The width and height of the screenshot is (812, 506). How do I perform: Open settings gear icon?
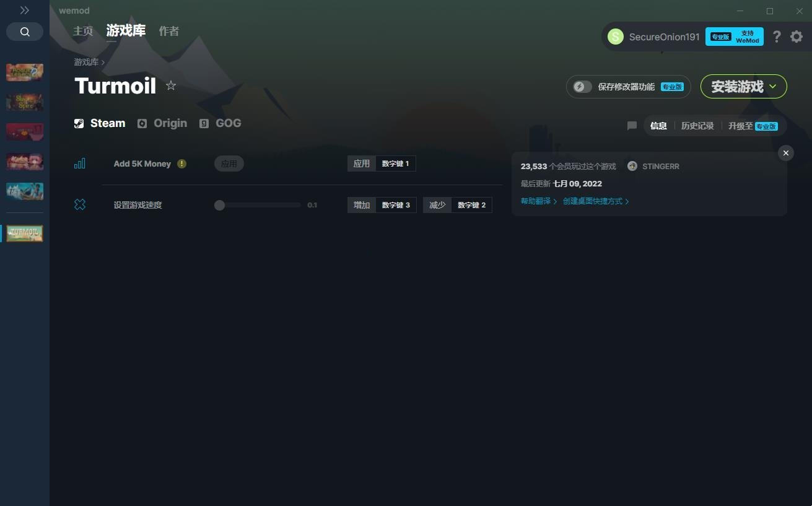tap(797, 37)
